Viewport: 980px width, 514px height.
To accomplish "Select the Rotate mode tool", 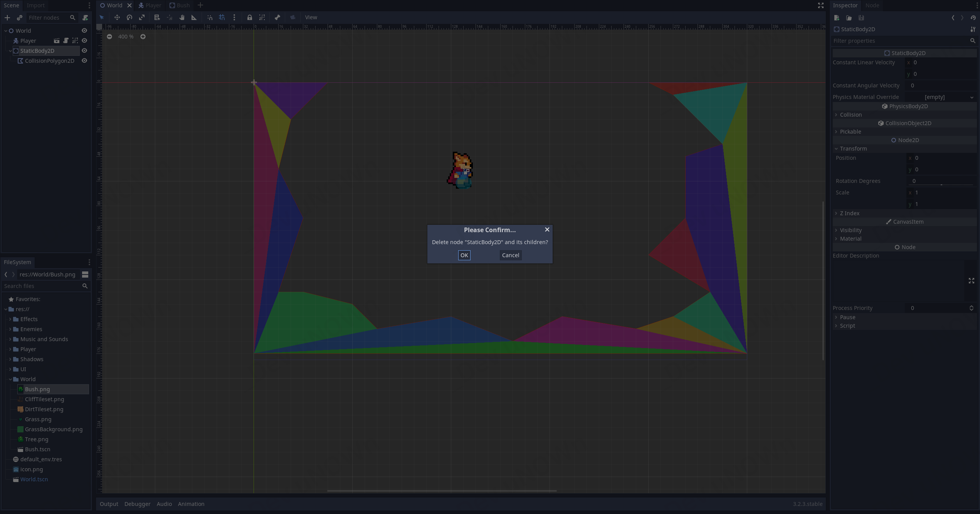I will (x=129, y=17).
